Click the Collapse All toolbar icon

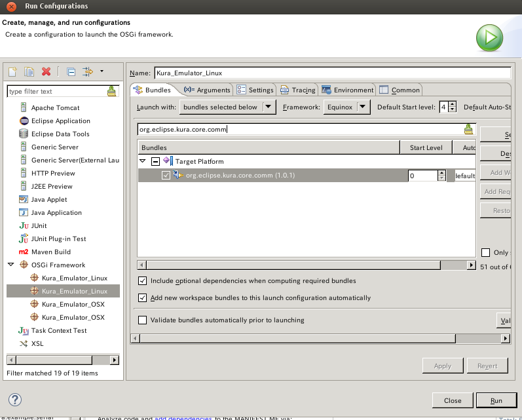click(71, 71)
